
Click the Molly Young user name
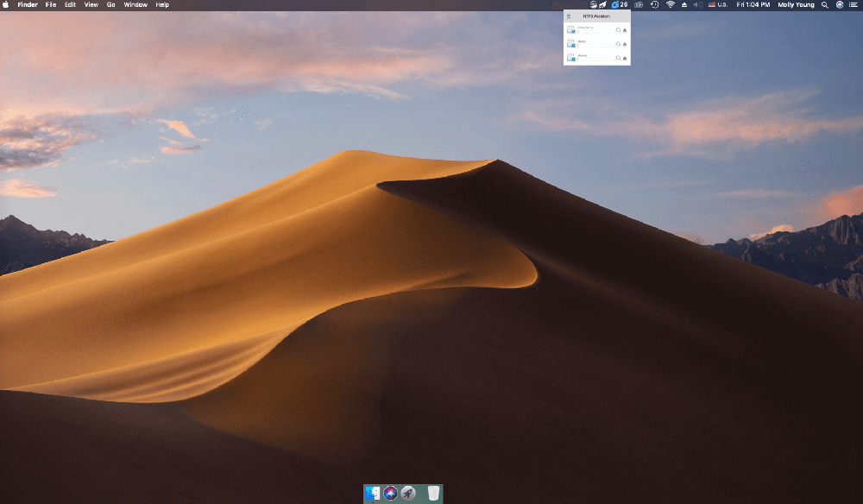pos(796,4)
